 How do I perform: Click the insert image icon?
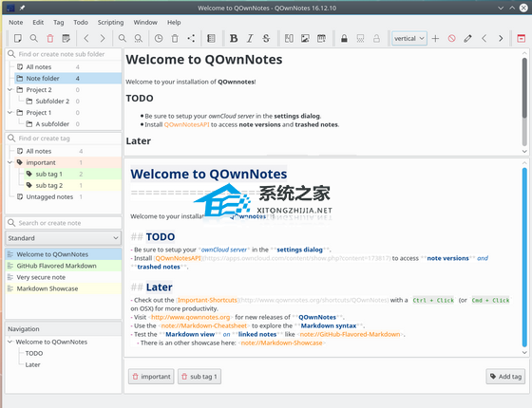pos(305,38)
